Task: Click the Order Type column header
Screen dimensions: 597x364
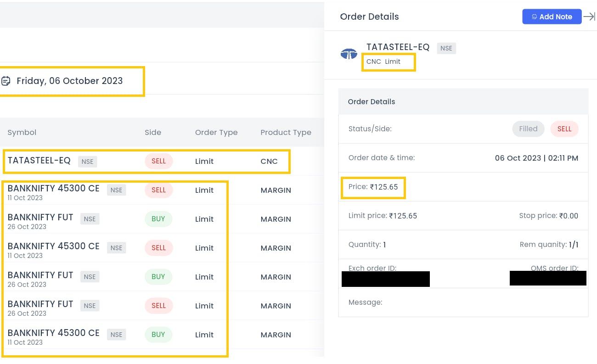Action: tap(216, 132)
